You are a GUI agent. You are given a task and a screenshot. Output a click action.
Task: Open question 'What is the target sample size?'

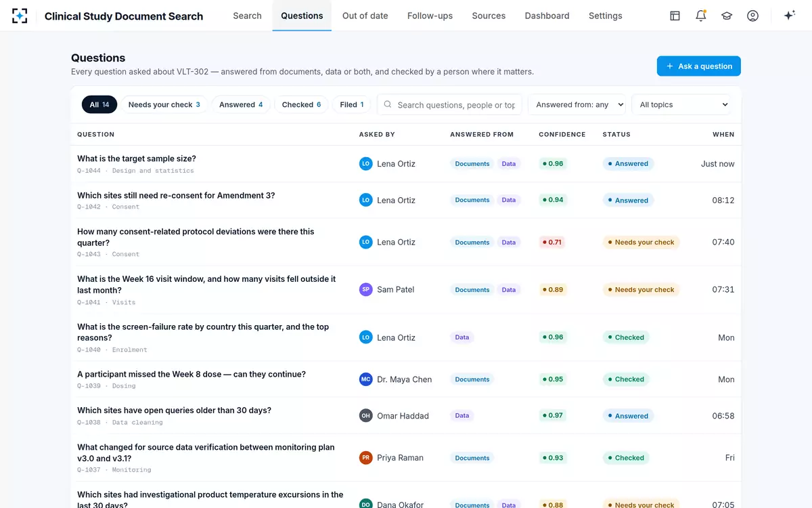(137, 158)
